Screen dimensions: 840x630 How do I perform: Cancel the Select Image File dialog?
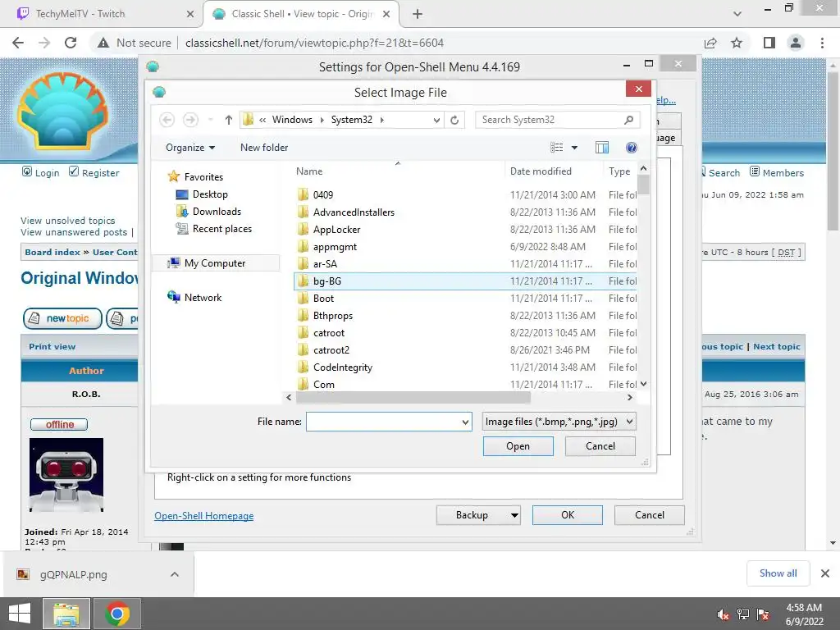pyautogui.click(x=600, y=446)
